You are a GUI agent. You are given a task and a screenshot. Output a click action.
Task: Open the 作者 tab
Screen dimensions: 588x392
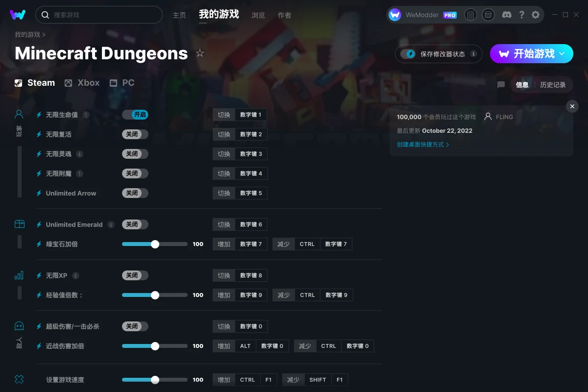[x=284, y=15]
